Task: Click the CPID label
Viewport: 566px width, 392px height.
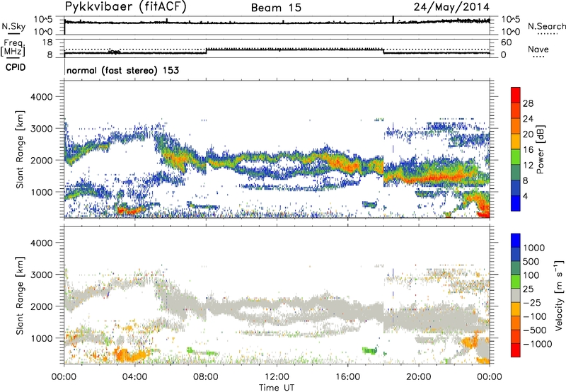Action: (x=16, y=67)
